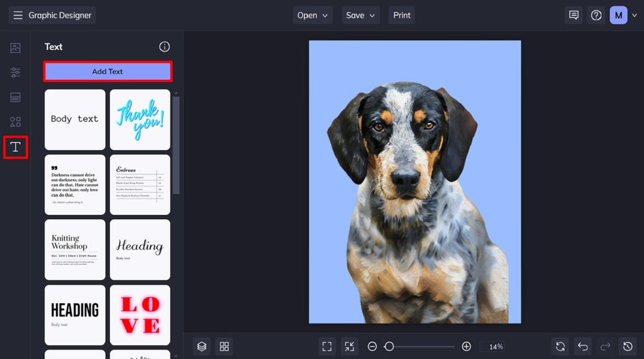Choose the Body text preset

75,119
